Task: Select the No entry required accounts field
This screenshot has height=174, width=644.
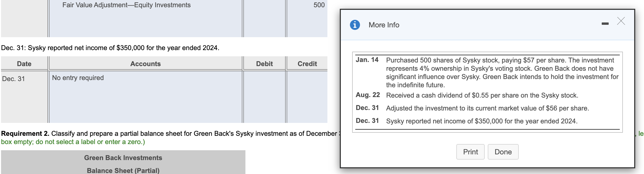Action: tap(146, 97)
